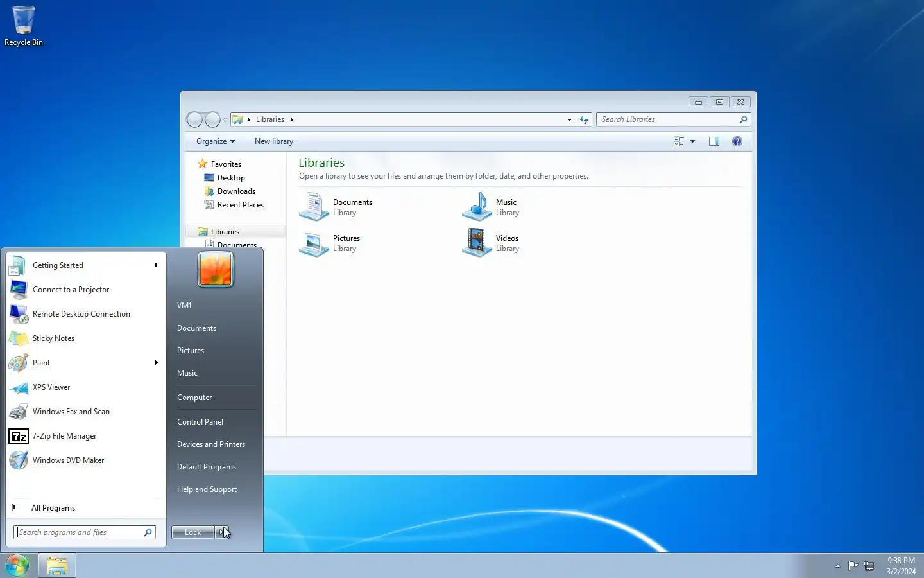The width and height of the screenshot is (924, 578).
Task: Open the view options dropdown arrow
Action: click(692, 141)
